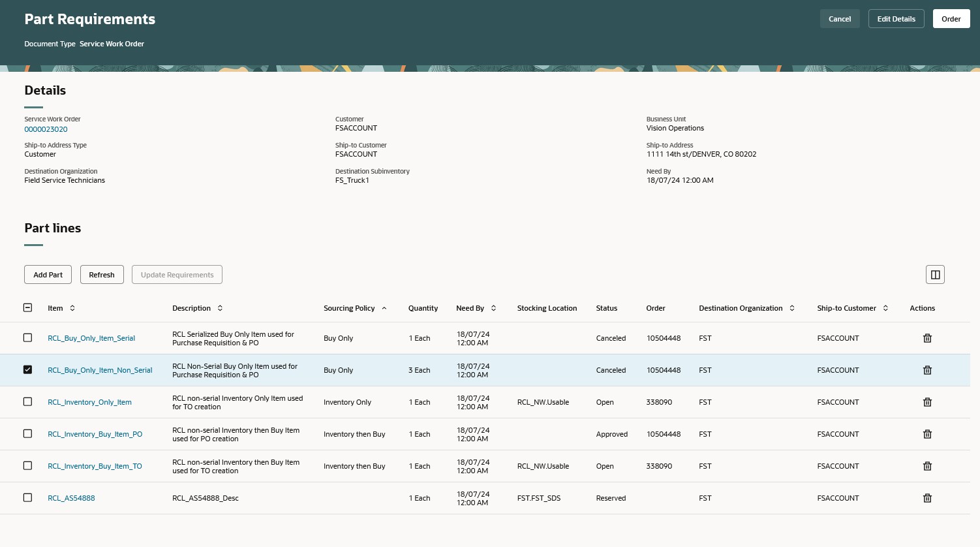
Task: Select Reserved status in RCL_AS54888 row
Action: 611,498
